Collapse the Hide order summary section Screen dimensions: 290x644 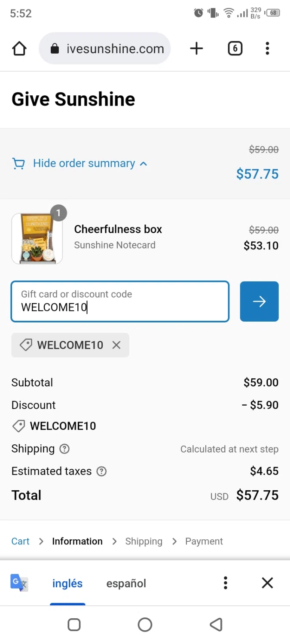click(85, 164)
